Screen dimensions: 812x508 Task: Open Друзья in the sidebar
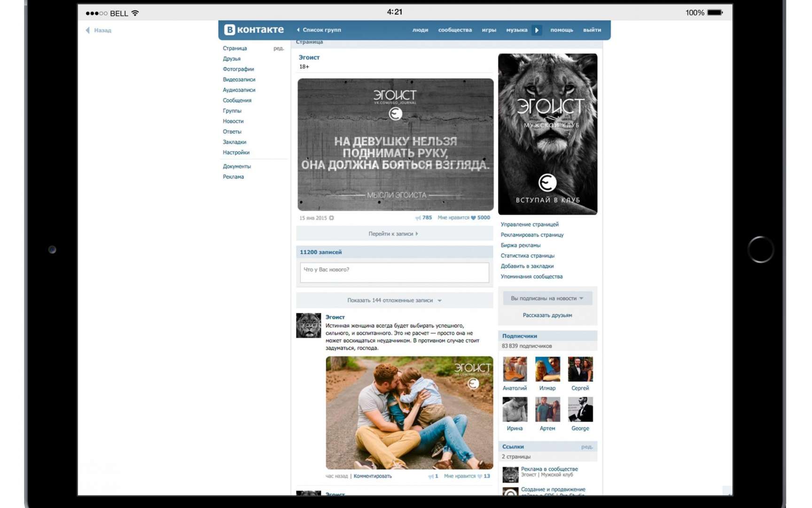click(x=232, y=59)
